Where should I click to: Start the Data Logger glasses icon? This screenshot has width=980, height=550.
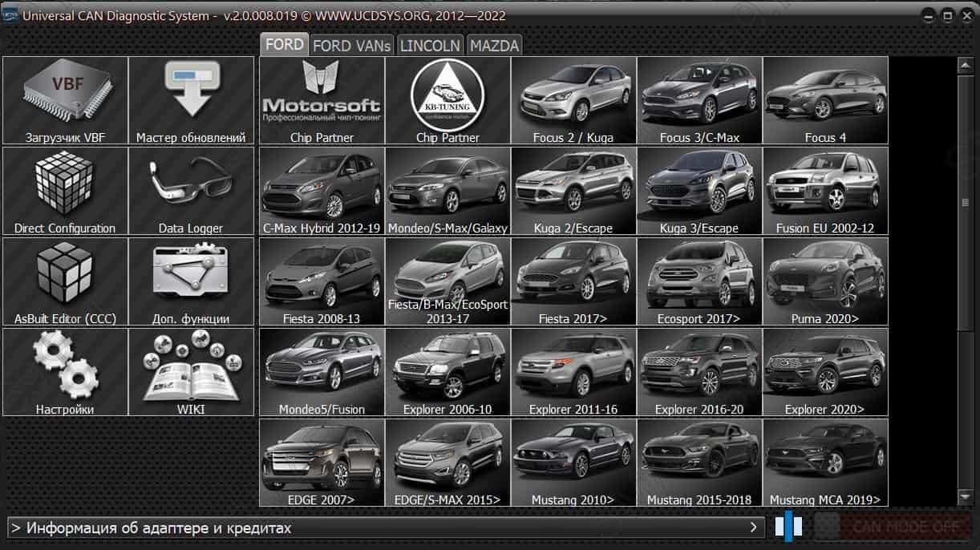pos(191,191)
